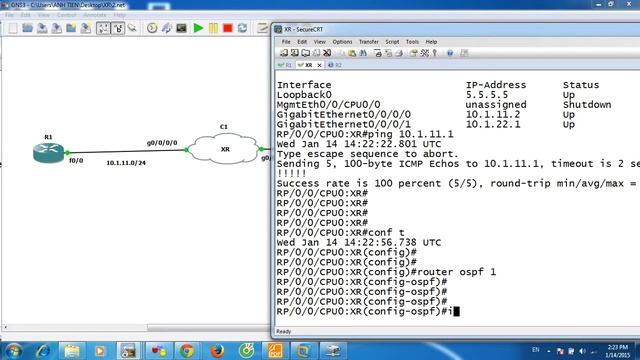Viewport: 640px width, 360px height.
Task: Open SecureCRT Transfer menu
Action: (x=369, y=42)
